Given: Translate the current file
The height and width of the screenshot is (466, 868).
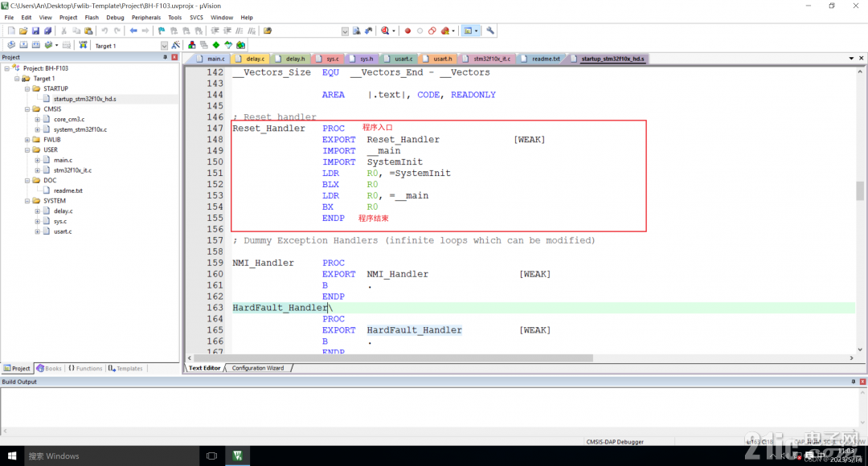Looking at the screenshot, I should click(11, 45).
